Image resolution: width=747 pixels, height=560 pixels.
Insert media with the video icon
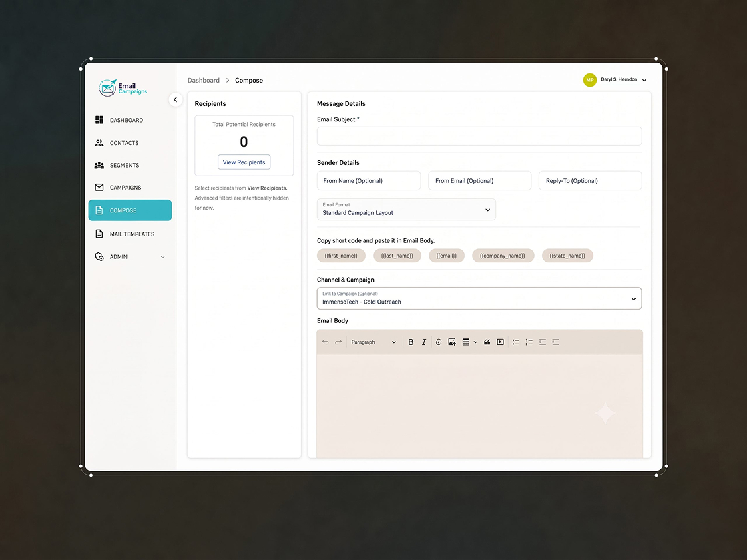(x=500, y=342)
